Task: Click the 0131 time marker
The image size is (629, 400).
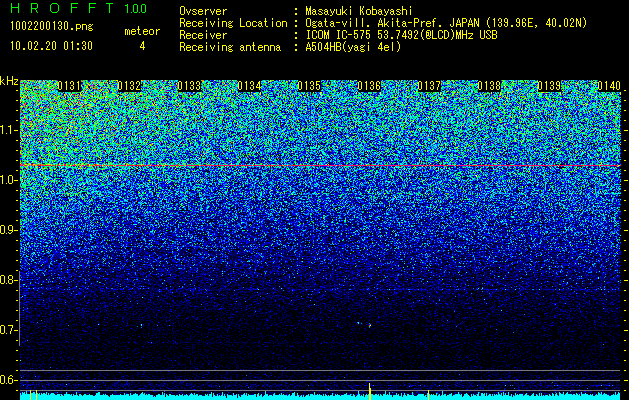Action: 69,86
